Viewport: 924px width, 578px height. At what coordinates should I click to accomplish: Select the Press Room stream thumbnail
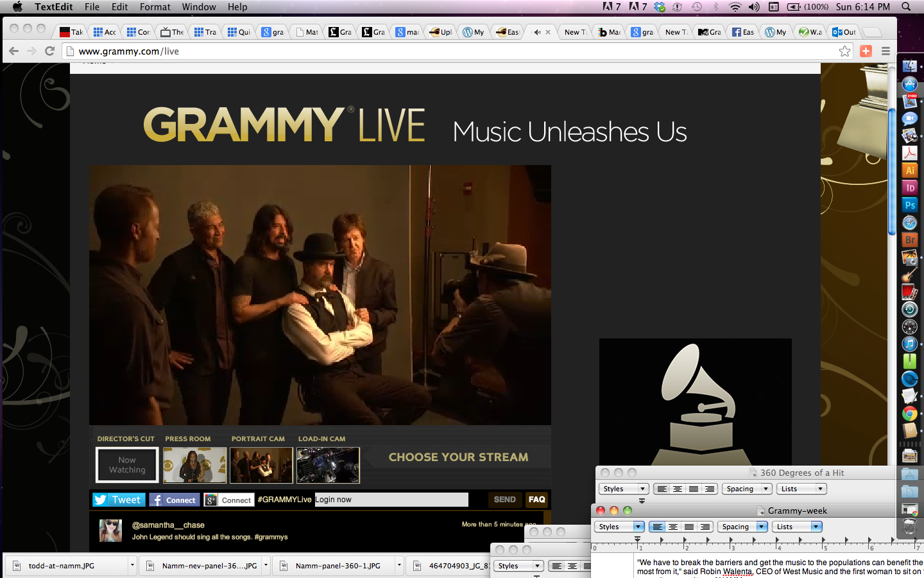pos(195,465)
